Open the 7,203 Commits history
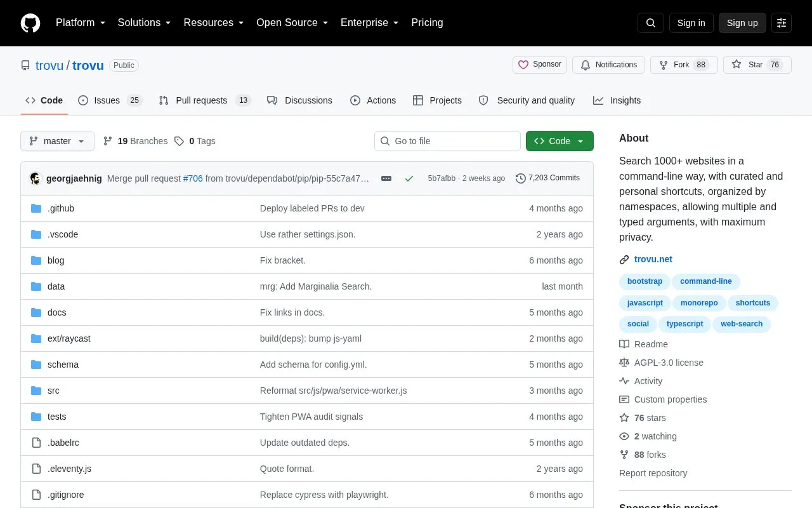The height and width of the screenshot is (508, 812). point(547,178)
